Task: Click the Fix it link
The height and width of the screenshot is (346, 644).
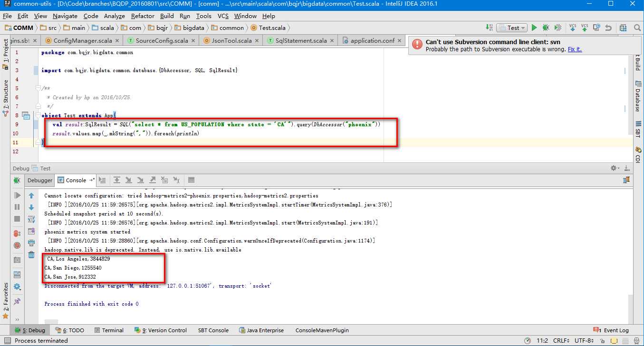Action: pyautogui.click(x=575, y=49)
